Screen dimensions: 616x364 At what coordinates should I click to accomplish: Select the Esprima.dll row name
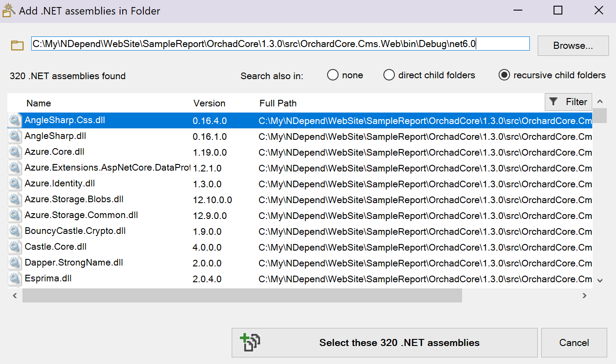tap(48, 278)
